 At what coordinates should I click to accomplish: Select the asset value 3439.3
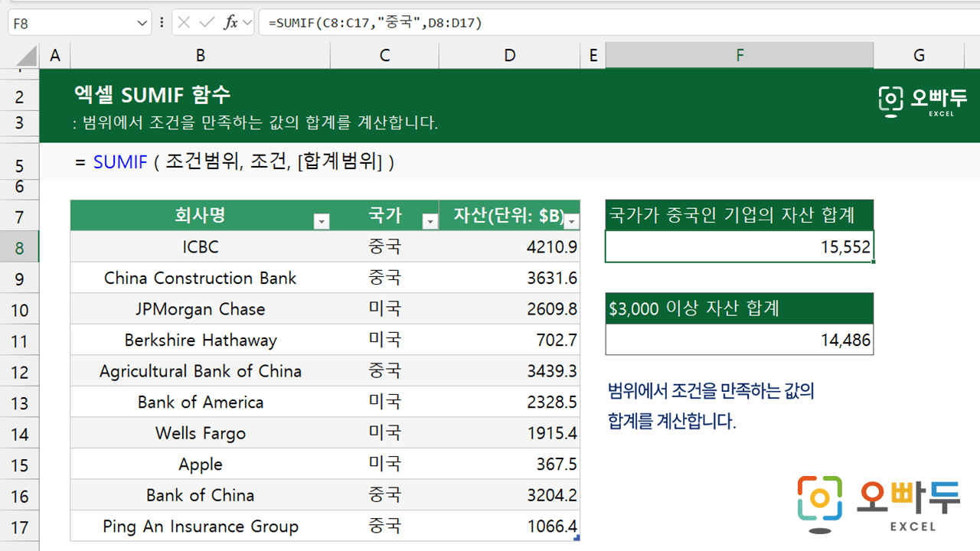510,371
